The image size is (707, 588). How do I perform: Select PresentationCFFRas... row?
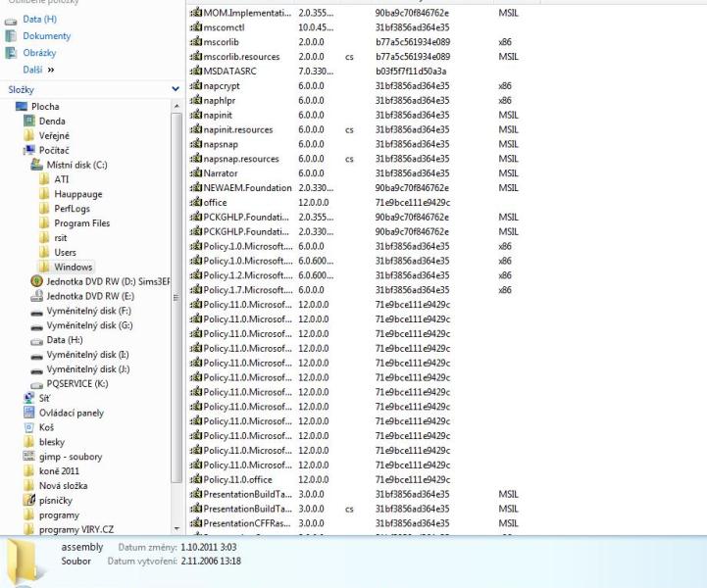coord(354,523)
